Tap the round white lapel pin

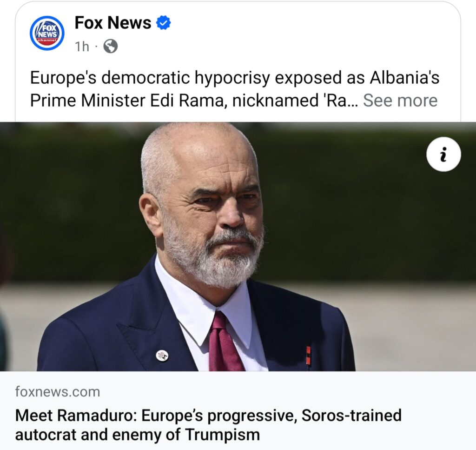tap(162, 356)
